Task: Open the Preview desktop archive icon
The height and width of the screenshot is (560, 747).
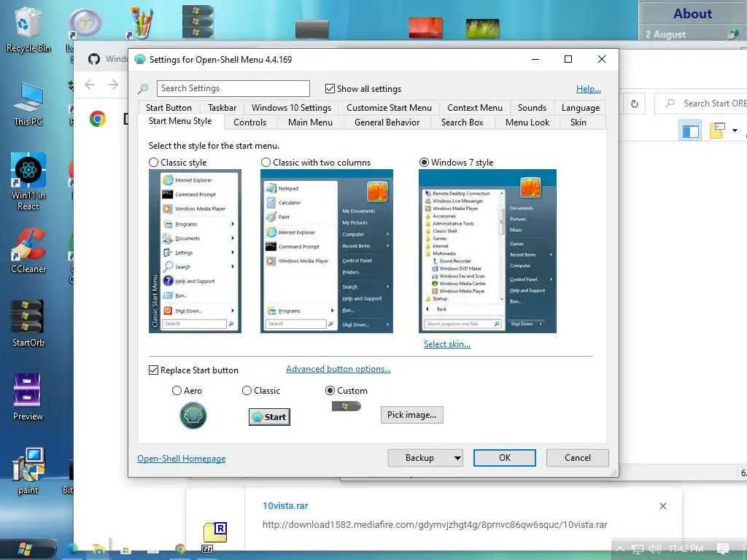Action: (28, 397)
